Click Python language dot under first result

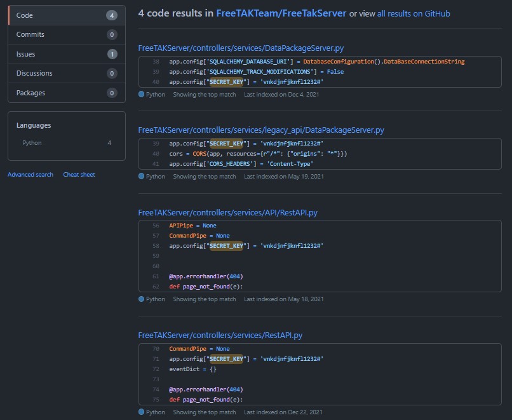pyautogui.click(x=142, y=94)
